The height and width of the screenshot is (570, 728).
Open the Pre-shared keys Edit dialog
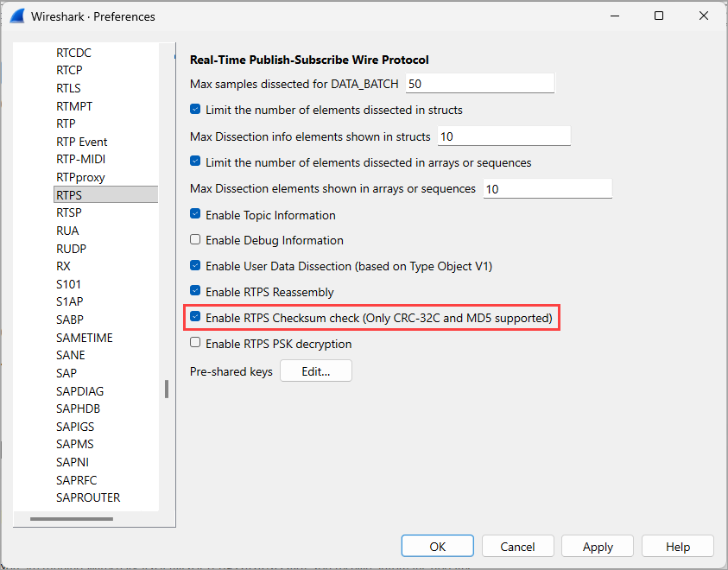[x=316, y=370]
